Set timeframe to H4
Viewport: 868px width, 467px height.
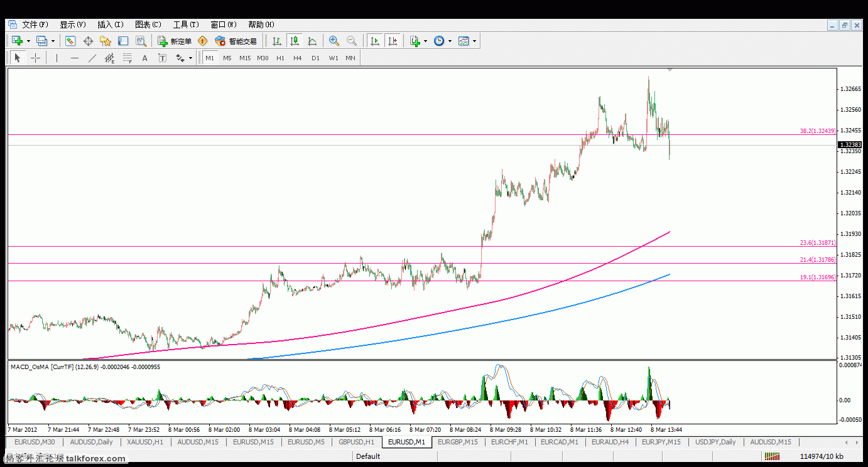pos(298,58)
